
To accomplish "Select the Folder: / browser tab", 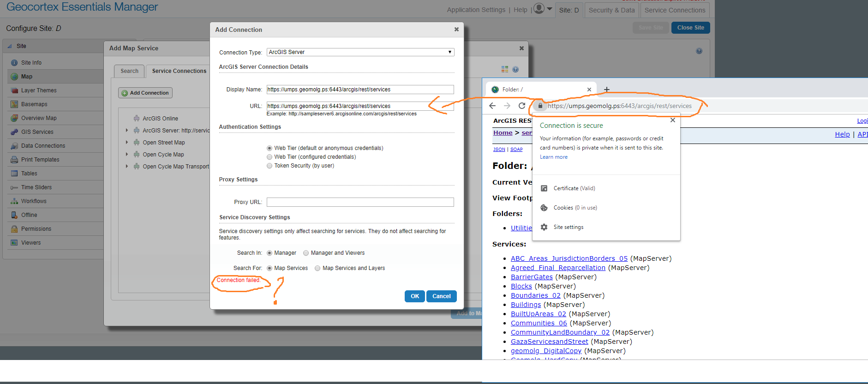I will [x=541, y=90].
